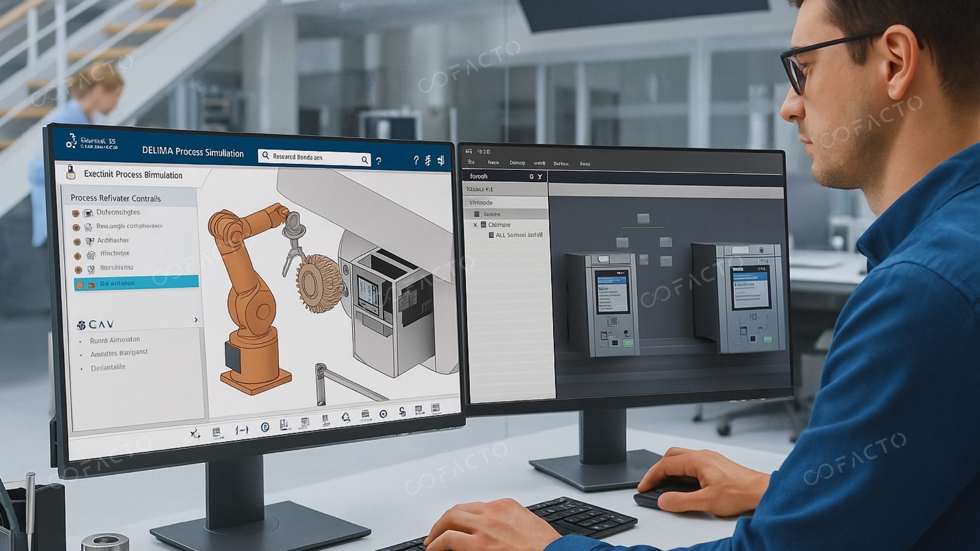This screenshot has height=551, width=980.
Task: Open the Durfiex menu on right monitor
Action: 561,164
